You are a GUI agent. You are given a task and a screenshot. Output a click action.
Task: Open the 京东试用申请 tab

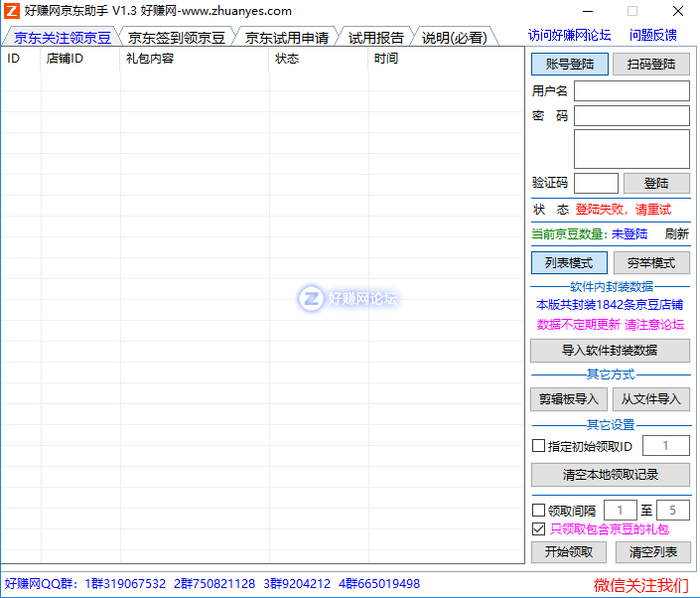tap(286, 38)
